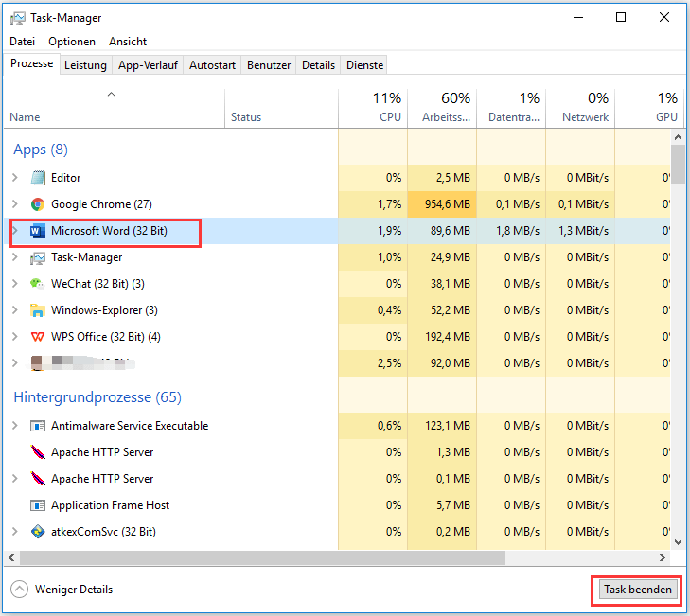
Task: Expand the atkexComSvc (32 Bit) entry
Action: coord(15,532)
